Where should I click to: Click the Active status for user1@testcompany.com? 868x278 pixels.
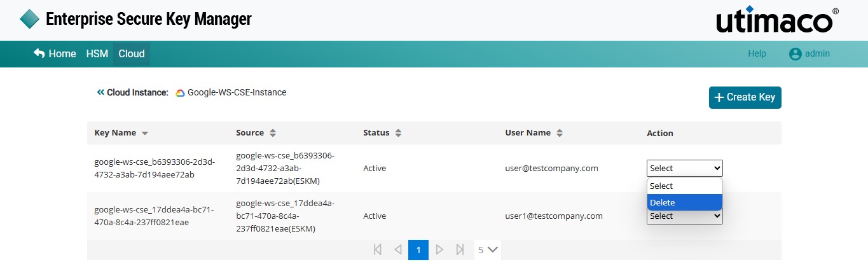(375, 216)
